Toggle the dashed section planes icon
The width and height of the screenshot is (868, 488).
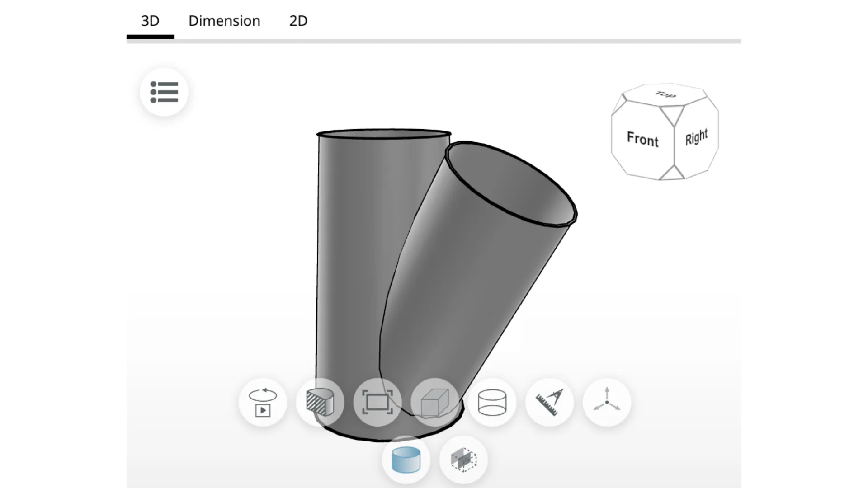(x=463, y=460)
